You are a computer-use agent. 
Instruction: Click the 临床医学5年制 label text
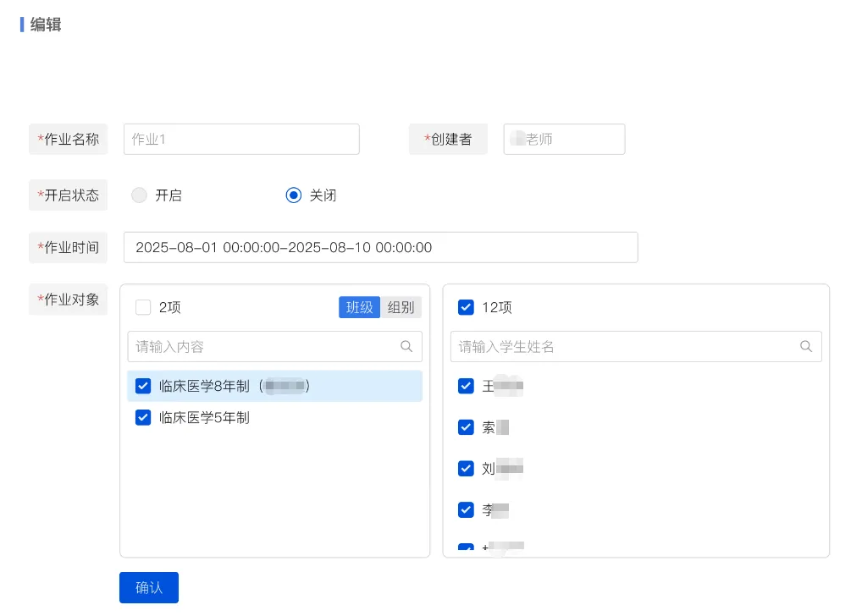(x=205, y=418)
